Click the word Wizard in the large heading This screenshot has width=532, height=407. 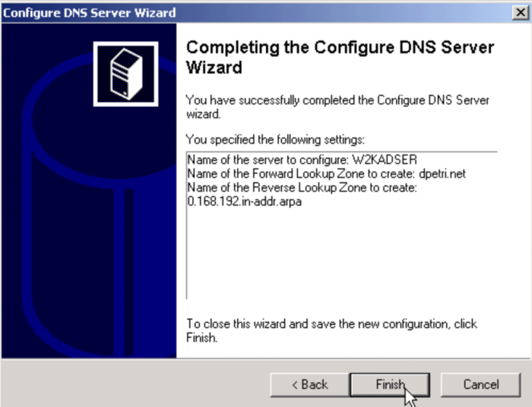point(214,67)
